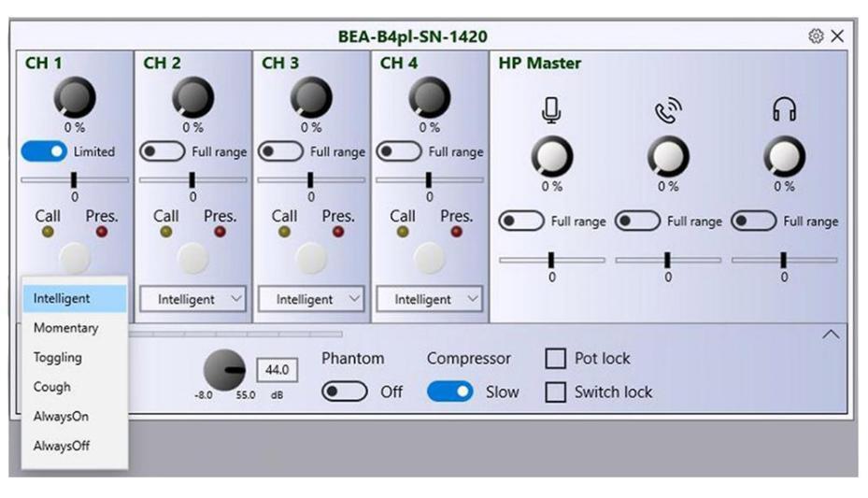Enable the Switch lock checkbox
Screen dimensions: 868x498
[555, 391]
